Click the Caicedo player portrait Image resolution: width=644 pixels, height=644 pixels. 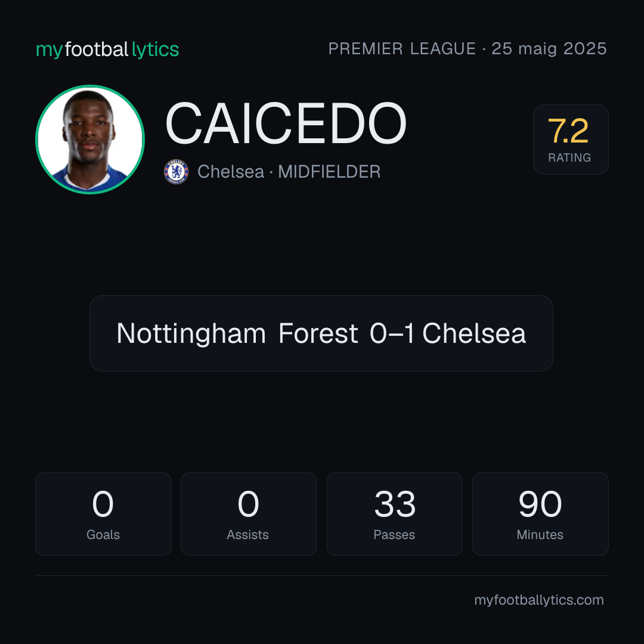pyautogui.click(x=90, y=140)
